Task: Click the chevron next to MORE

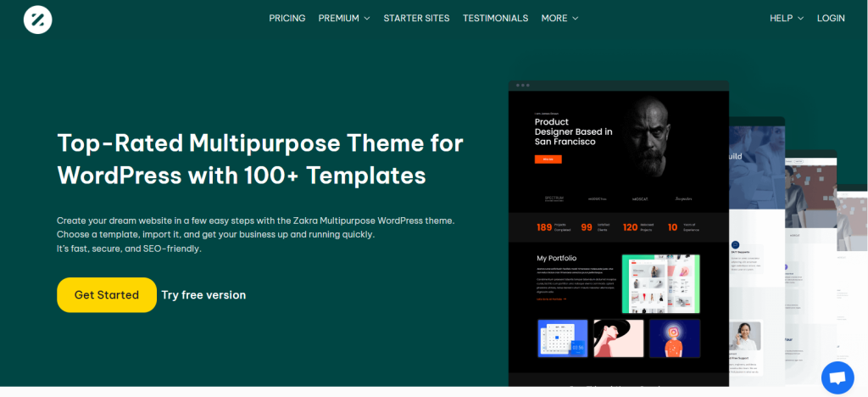Action: tap(575, 19)
